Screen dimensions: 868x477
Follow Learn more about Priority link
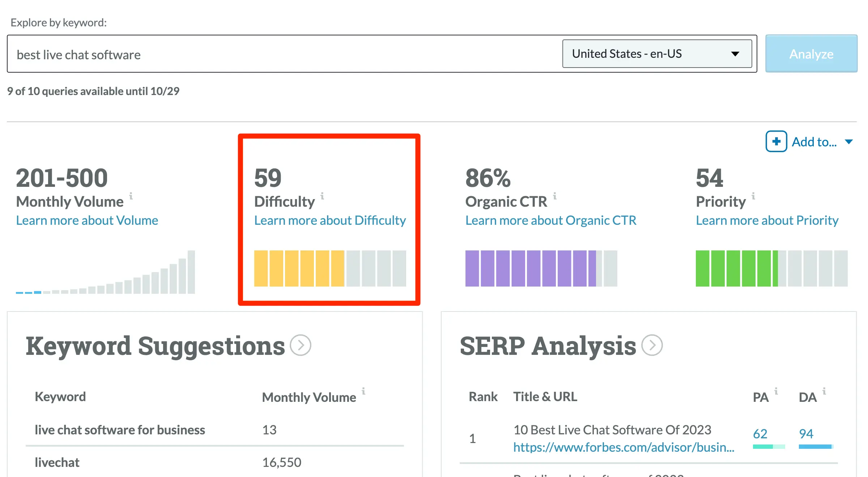coord(767,220)
